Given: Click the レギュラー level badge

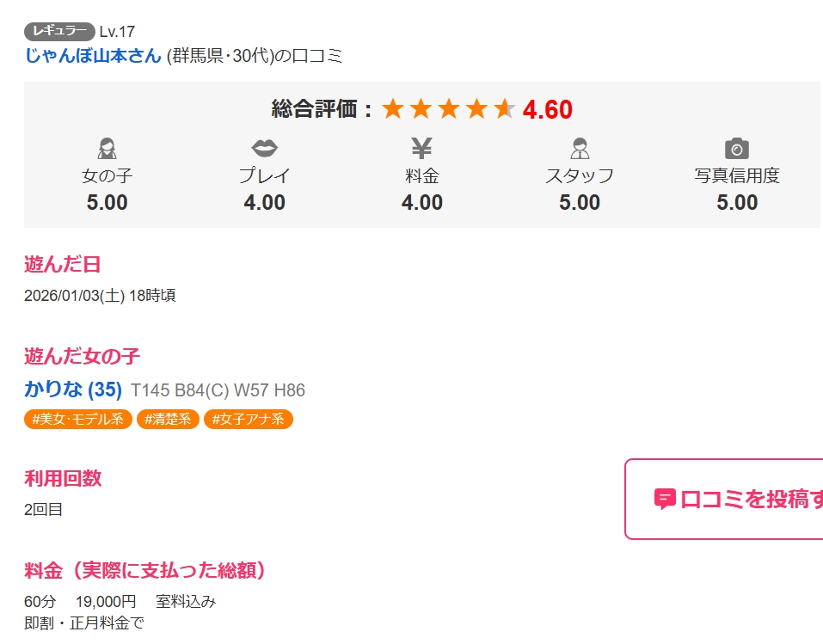Looking at the screenshot, I should [x=59, y=32].
